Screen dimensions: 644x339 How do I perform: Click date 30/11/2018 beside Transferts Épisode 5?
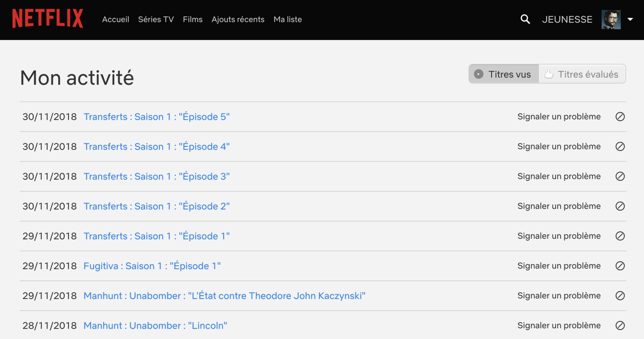pyautogui.click(x=50, y=117)
